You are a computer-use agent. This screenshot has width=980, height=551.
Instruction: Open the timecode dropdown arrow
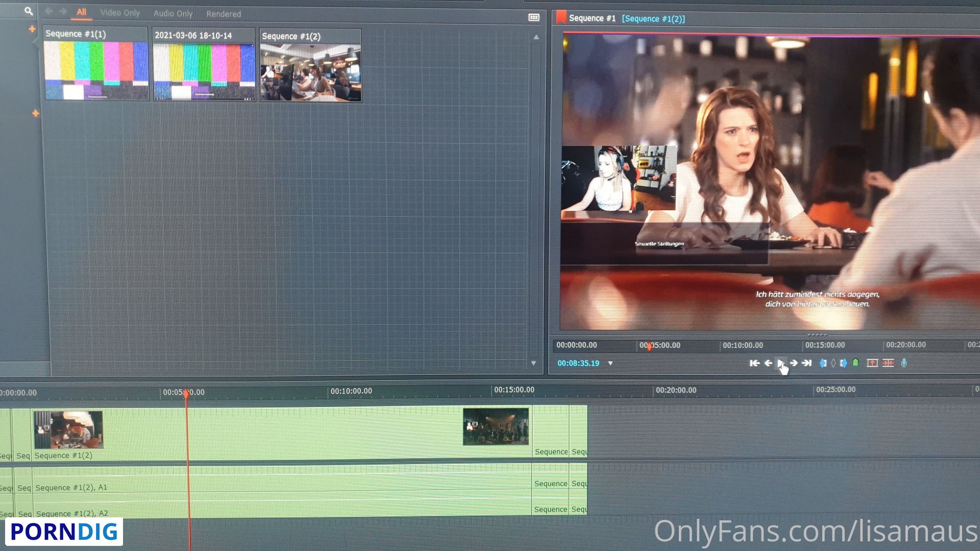tap(610, 364)
